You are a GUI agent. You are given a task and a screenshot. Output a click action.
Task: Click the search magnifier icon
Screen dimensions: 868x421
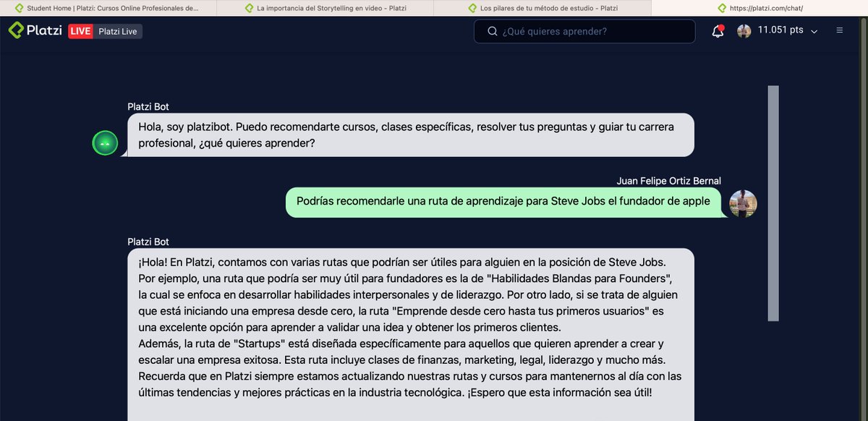click(x=493, y=31)
